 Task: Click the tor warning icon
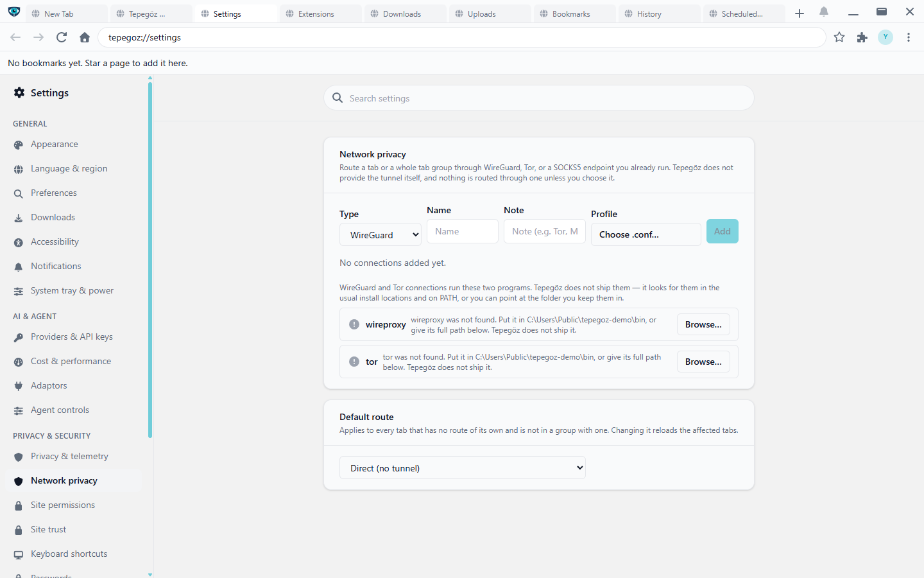click(354, 362)
